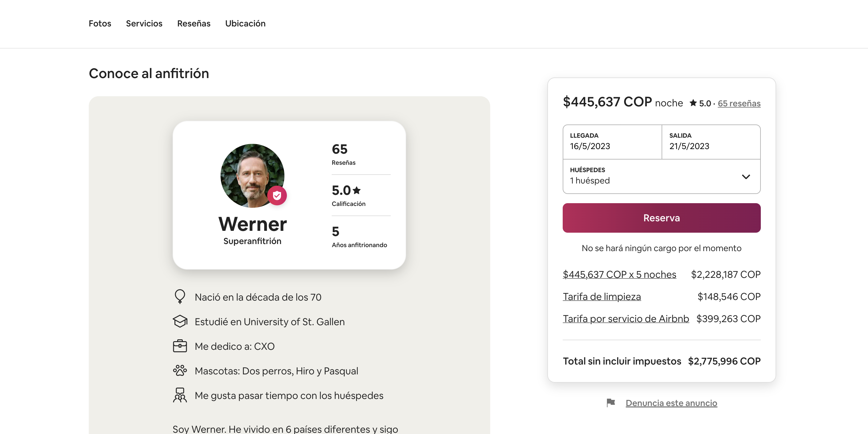Viewport: 868px width, 434px height.
Task: Click the graduation cap education icon
Action: [180, 322]
